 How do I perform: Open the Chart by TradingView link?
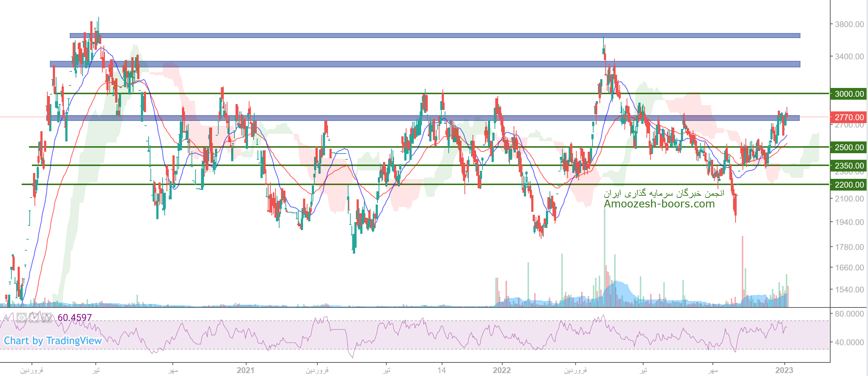[53, 341]
